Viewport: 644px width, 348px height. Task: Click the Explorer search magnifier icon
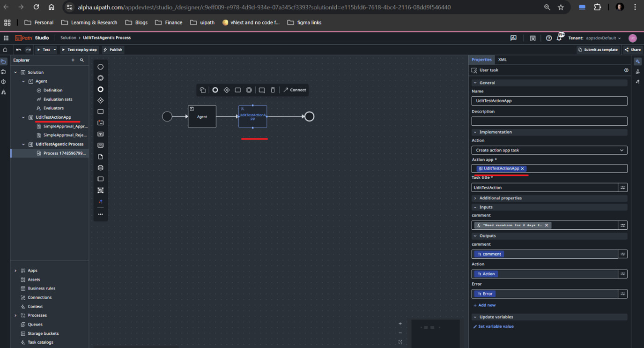82,61
